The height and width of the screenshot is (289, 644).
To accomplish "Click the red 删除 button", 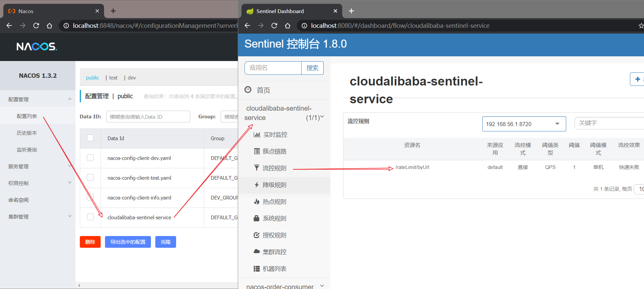I will pos(90,242).
